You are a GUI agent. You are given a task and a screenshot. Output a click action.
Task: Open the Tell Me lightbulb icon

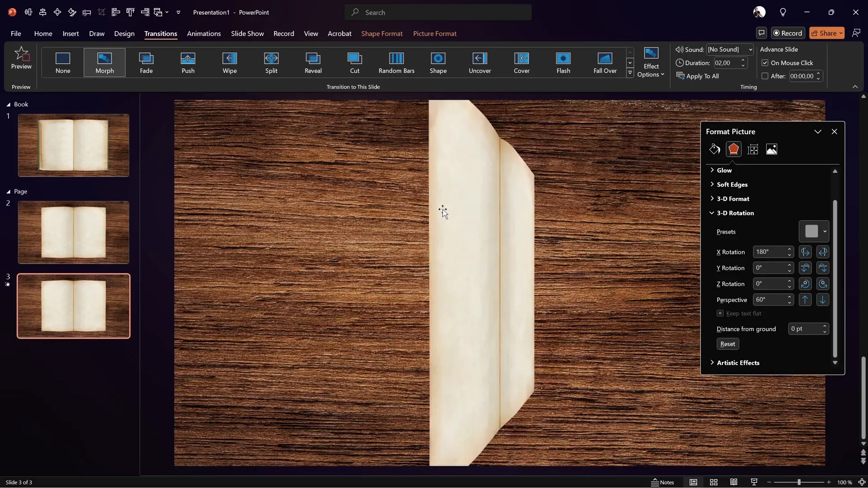click(x=783, y=12)
